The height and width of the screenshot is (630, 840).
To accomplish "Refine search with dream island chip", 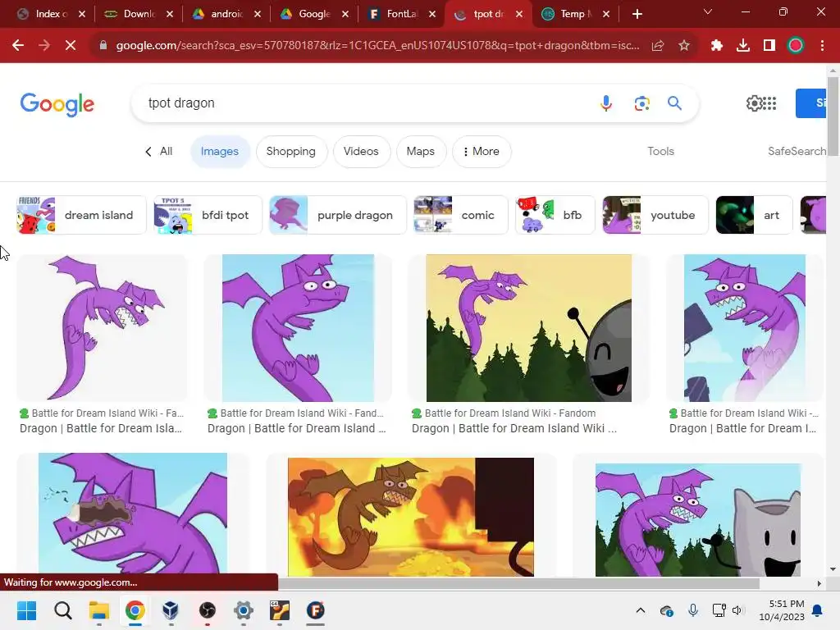I will coord(81,215).
